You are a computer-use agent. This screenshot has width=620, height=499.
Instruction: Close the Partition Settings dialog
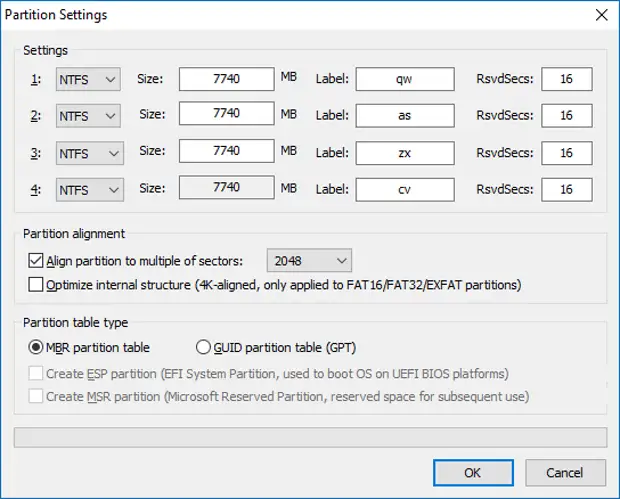tap(600, 15)
